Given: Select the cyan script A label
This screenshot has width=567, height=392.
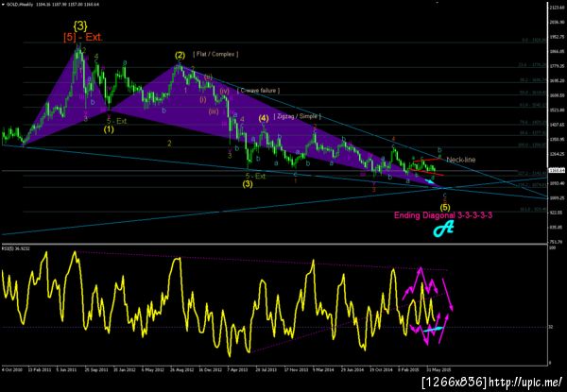Looking at the screenshot, I should tap(444, 229).
